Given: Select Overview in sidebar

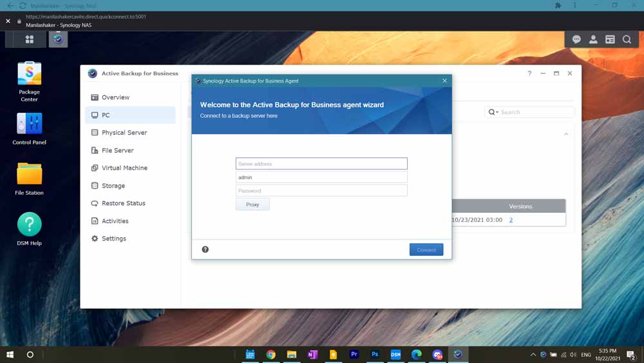Looking at the screenshot, I should tap(130, 97).
